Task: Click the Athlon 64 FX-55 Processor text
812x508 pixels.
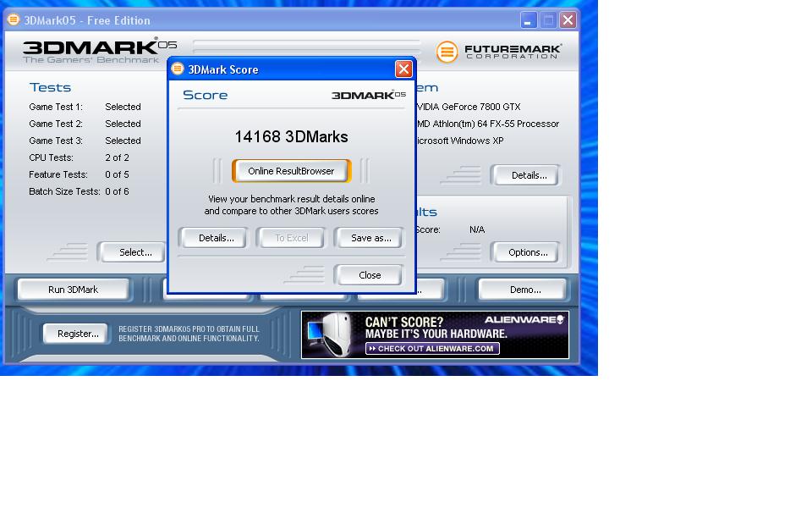Action: point(488,124)
